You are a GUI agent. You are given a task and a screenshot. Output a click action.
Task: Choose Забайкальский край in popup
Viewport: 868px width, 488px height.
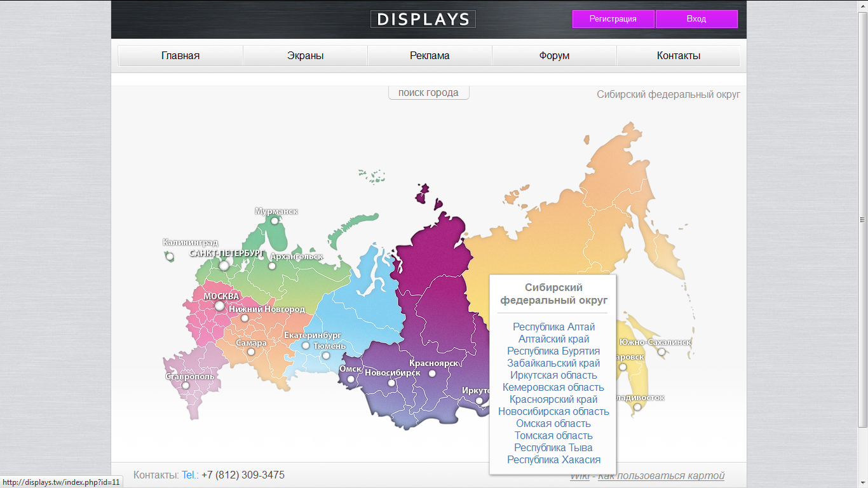(x=554, y=363)
